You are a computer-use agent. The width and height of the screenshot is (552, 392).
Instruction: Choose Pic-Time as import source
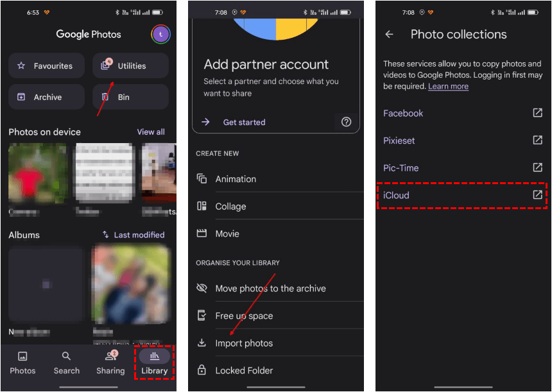(x=462, y=168)
